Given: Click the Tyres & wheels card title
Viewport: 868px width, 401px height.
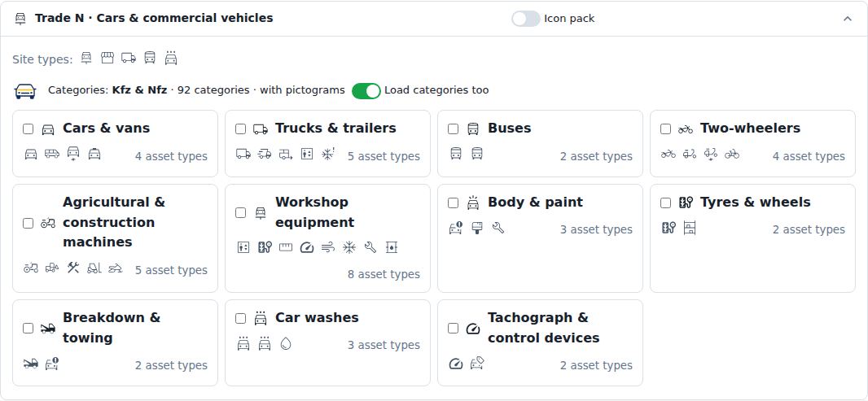Looking at the screenshot, I should pos(755,202).
